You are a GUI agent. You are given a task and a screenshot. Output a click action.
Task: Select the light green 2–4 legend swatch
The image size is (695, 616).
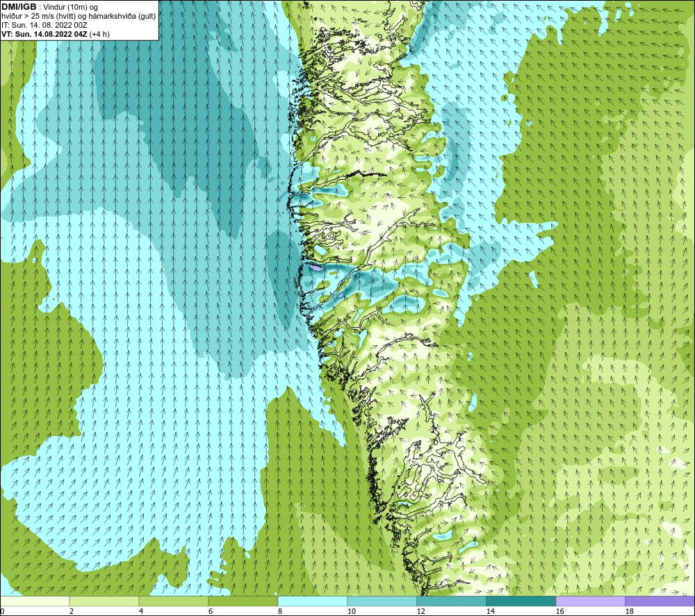[104, 601]
